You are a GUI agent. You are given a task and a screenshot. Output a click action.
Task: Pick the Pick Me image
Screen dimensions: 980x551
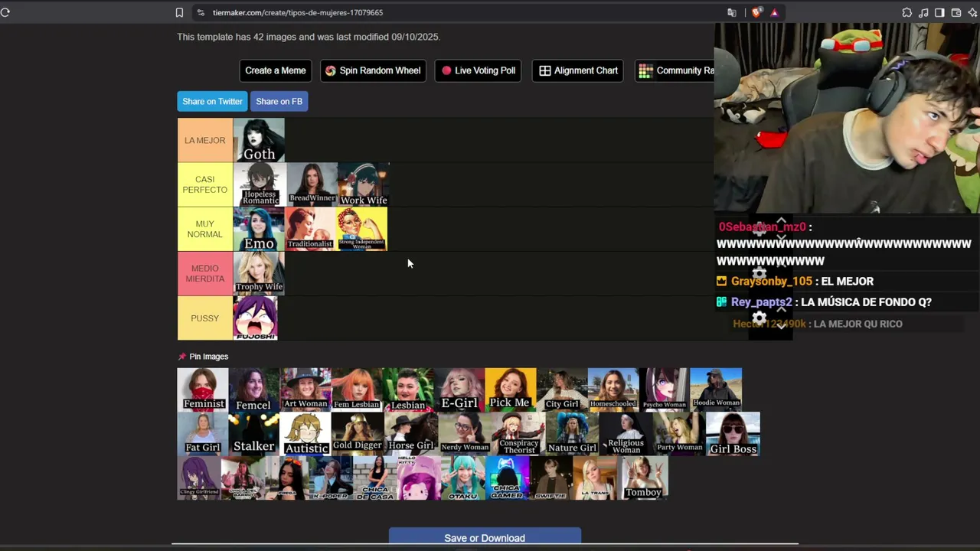click(511, 390)
